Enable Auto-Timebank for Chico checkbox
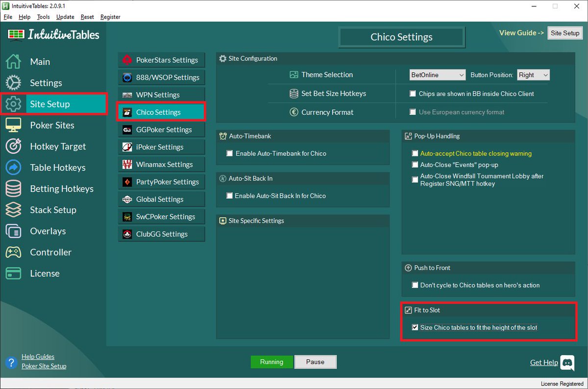Viewport: 588px width, 389px height. [x=229, y=154]
